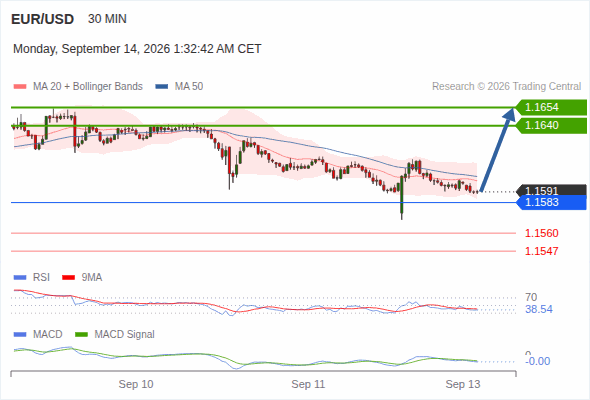Screen dimensions: 590x400
Task: Click the Sep 13 date marker
Action: [x=463, y=384]
